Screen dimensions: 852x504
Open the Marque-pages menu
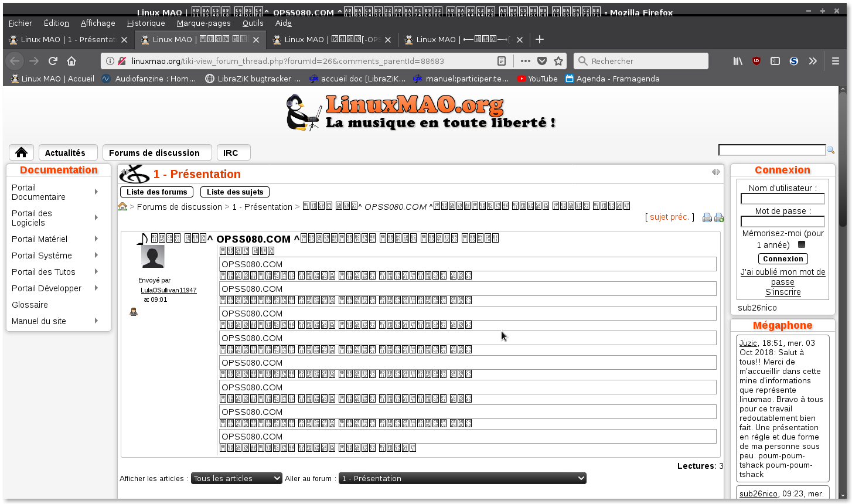click(x=204, y=23)
